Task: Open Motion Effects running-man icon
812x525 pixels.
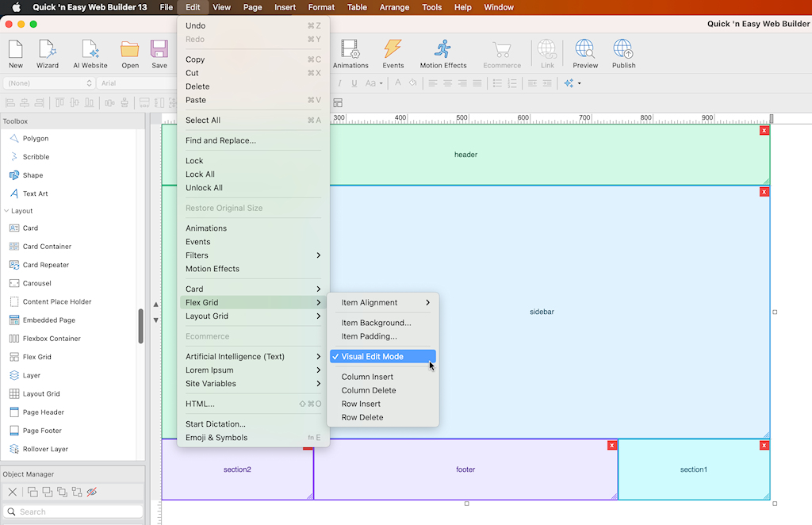Action: point(443,54)
